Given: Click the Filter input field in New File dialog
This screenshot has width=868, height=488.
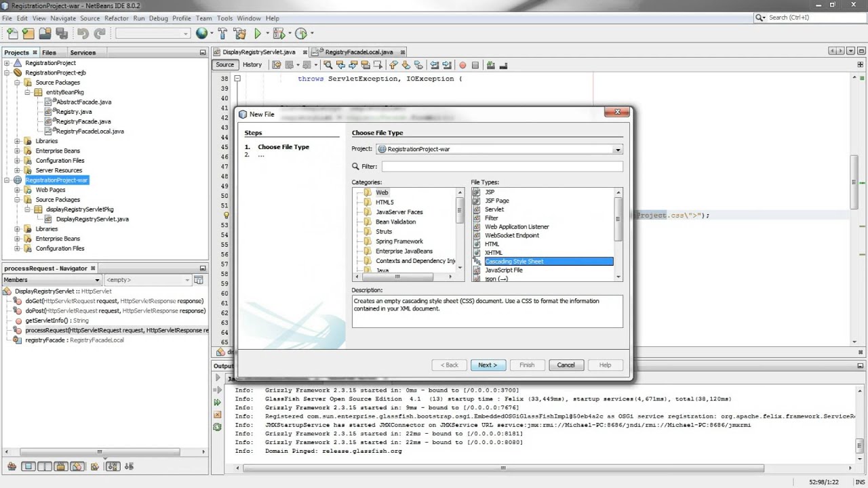Looking at the screenshot, I should point(502,166).
